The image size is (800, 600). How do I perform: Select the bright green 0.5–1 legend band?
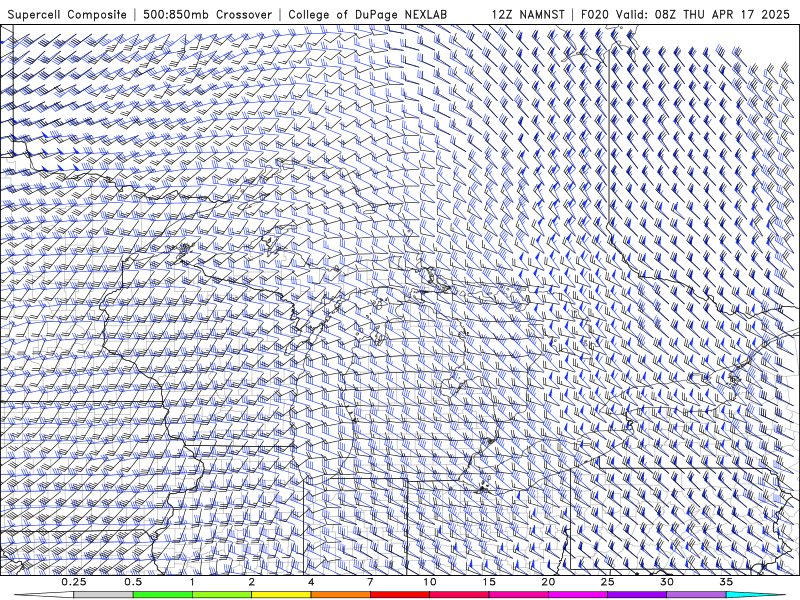[163, 595]
